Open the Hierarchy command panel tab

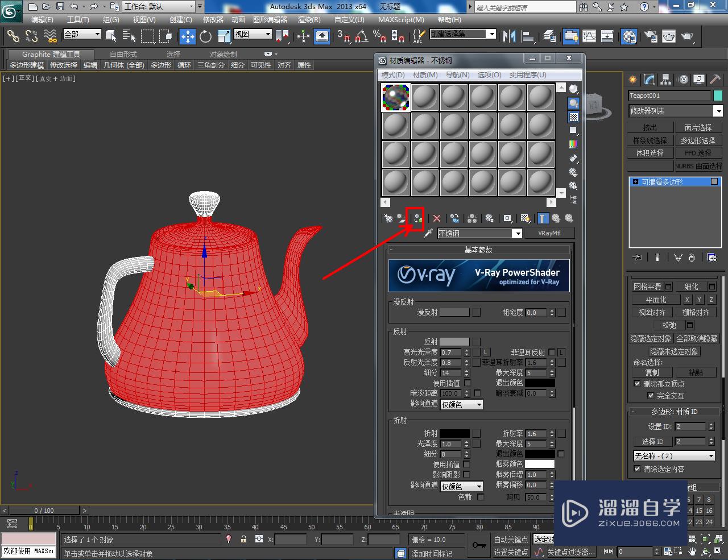coord(666,80)
